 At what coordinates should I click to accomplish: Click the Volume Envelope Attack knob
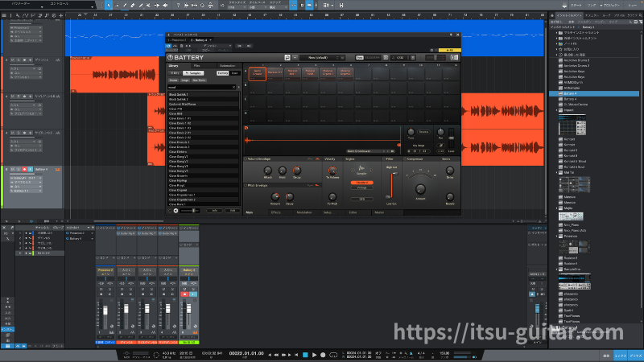click(x=268, y=171)
